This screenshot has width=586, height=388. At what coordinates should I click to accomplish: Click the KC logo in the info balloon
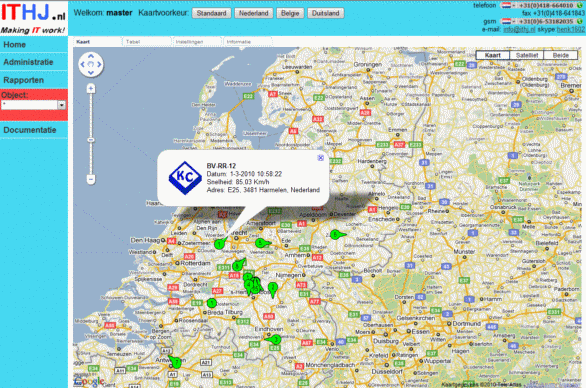coord(185,178)
